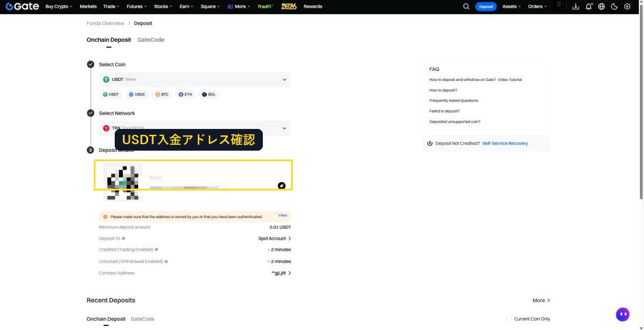Select the SOL quick coin chip
The height and width of the screenshot is (330, 644).
click(208, 94)
